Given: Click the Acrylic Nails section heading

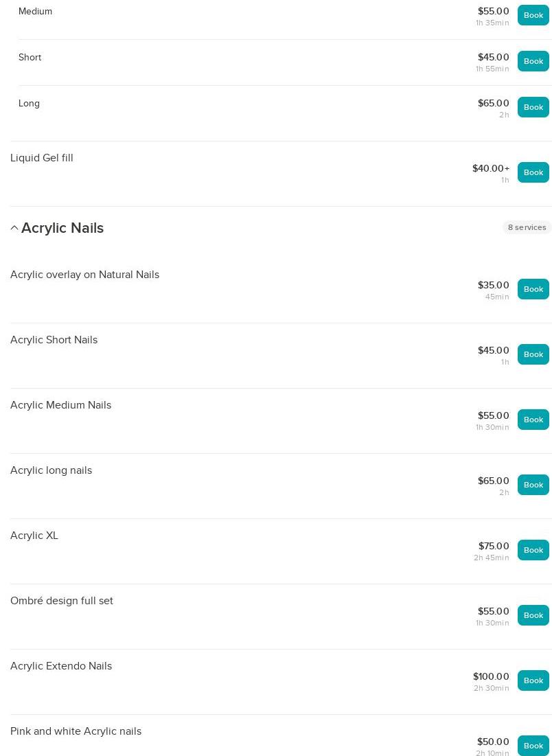Looking at the screenshot, I should click(x=62, y=228).
